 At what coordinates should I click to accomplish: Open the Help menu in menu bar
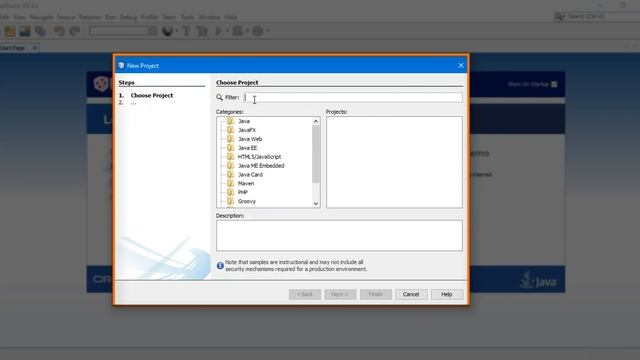click(x=231, y=18)
